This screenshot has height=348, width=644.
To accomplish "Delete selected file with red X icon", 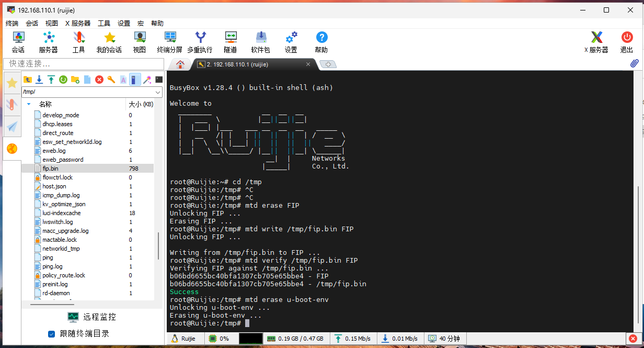I will point(99,80).
